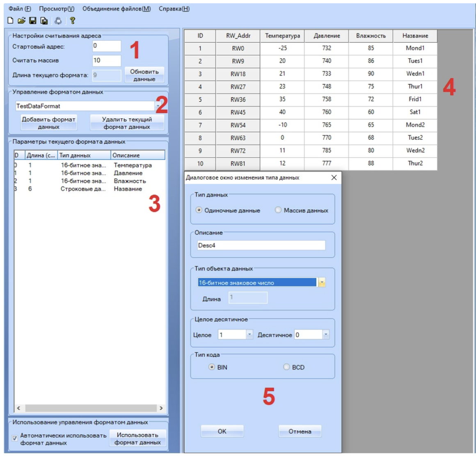The image size is (476, 457).
Task: Open the Целое dropdown
Action: coord(249,334)
